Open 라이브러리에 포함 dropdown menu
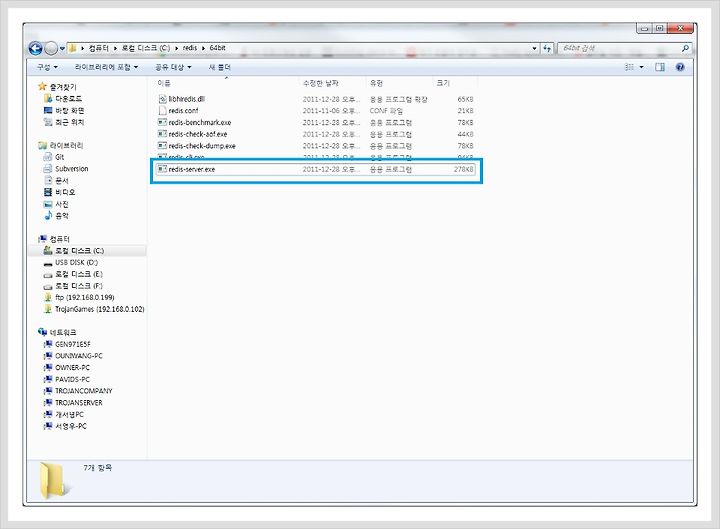The height and width of the screenshot is (529, 720). pyautogui.click(x=106, y=67)
